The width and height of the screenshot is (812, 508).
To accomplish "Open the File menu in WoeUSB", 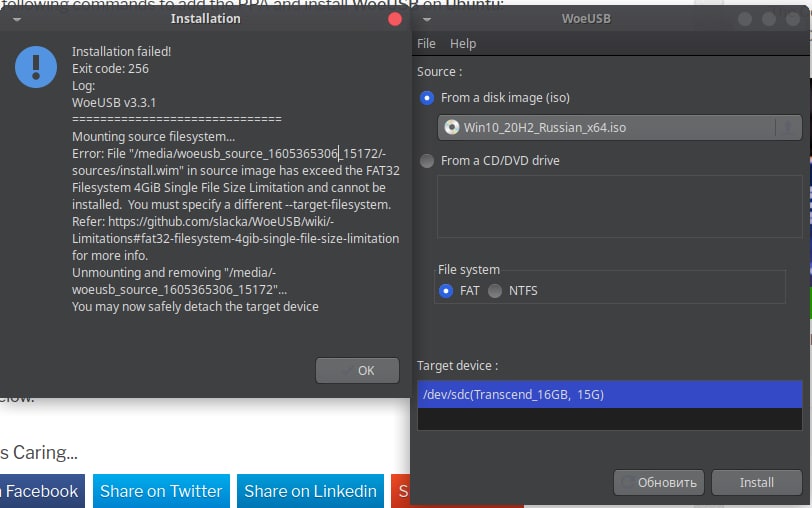I will click(426, 43).
